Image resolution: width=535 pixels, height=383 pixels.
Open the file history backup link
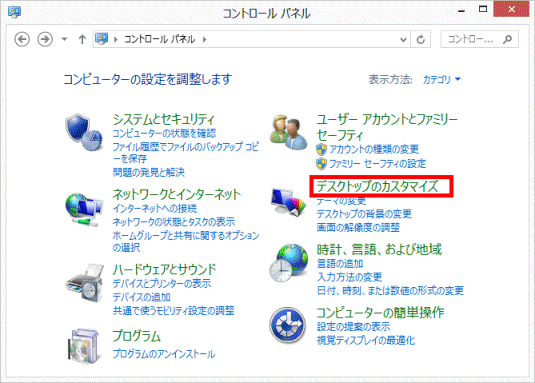pyautogui.click(x=186, y=152)
